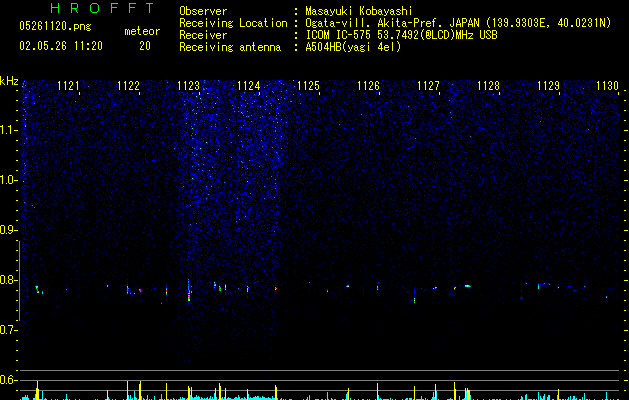The height and width of the screenshot is (400, 629).
Task: Click the gray frequency range bar on the left axis
Action: pos(20,281)
